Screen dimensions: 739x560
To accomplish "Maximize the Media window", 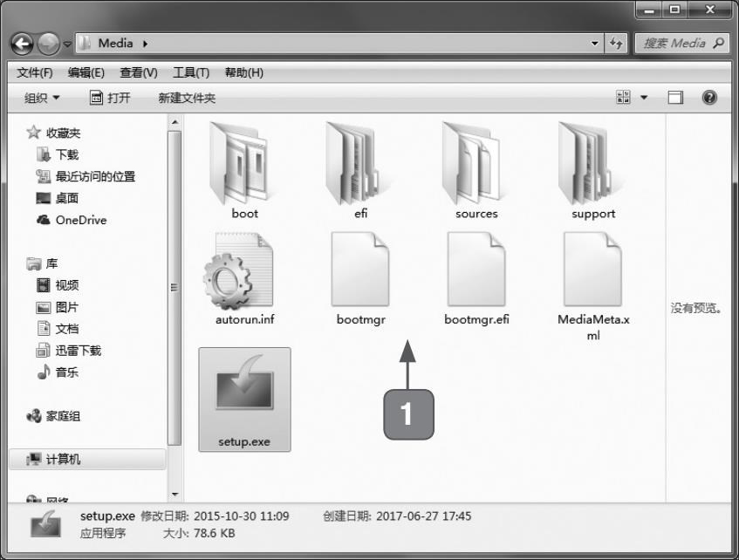I will click(675, 10).
